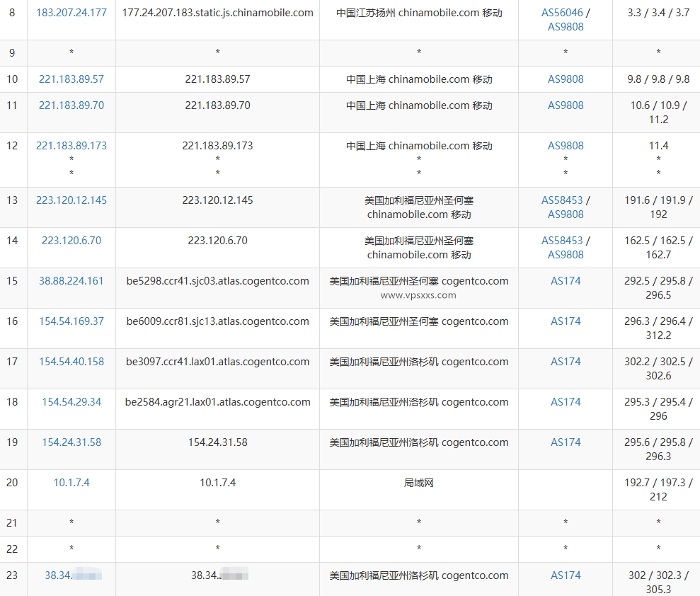Open AS174 link in hop 17
The height and width of the screenshot is (596, 700).
(566, 362)
